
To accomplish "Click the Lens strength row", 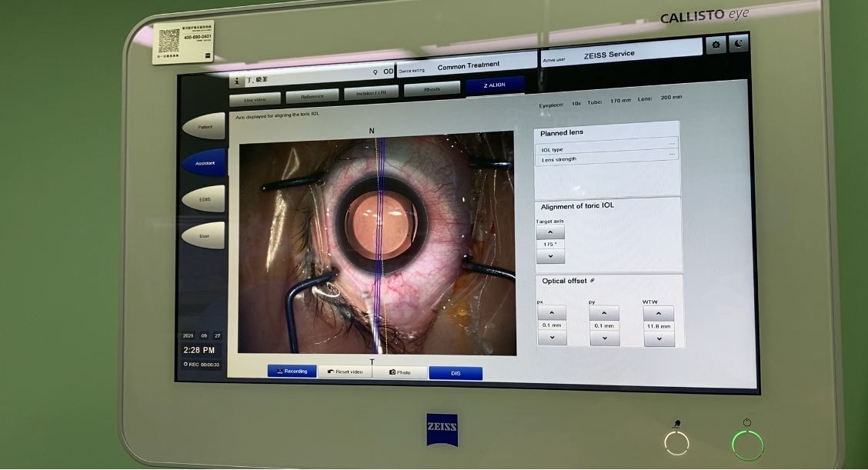I will [x=606, y=158].
